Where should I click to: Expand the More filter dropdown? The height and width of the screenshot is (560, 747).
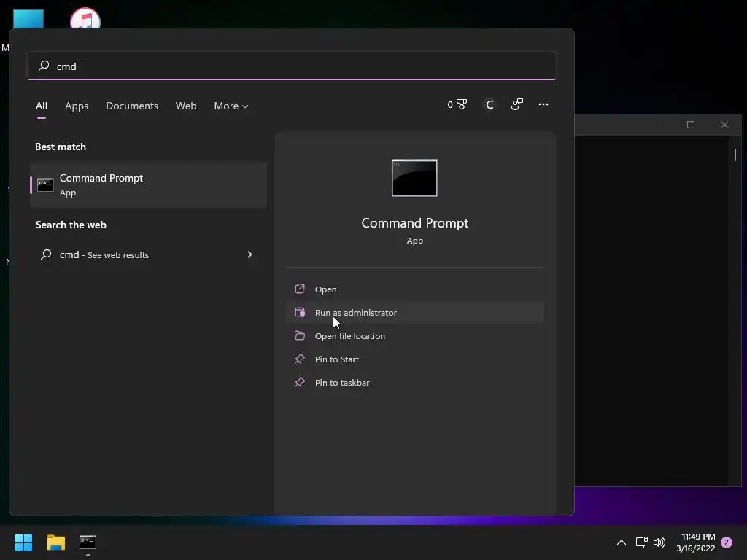click(x=231, y=106)
